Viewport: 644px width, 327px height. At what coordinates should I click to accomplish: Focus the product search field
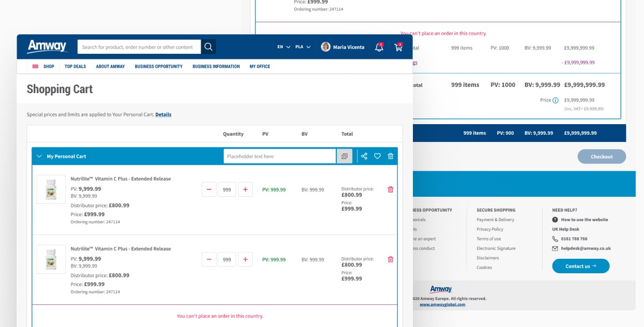click(x=139, y=47)
